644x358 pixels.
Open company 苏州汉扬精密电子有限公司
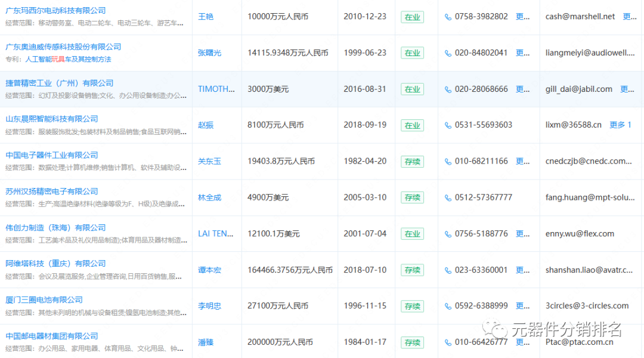(52, 191)
